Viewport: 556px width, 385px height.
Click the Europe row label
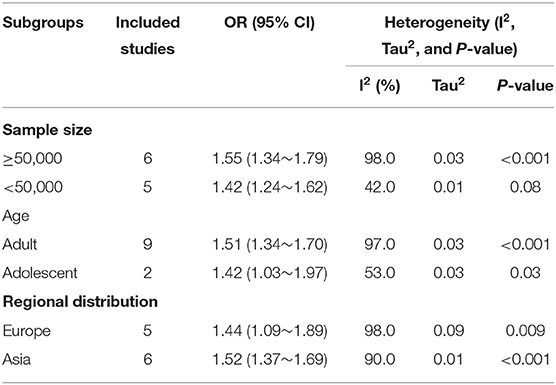tap(27, 331)
